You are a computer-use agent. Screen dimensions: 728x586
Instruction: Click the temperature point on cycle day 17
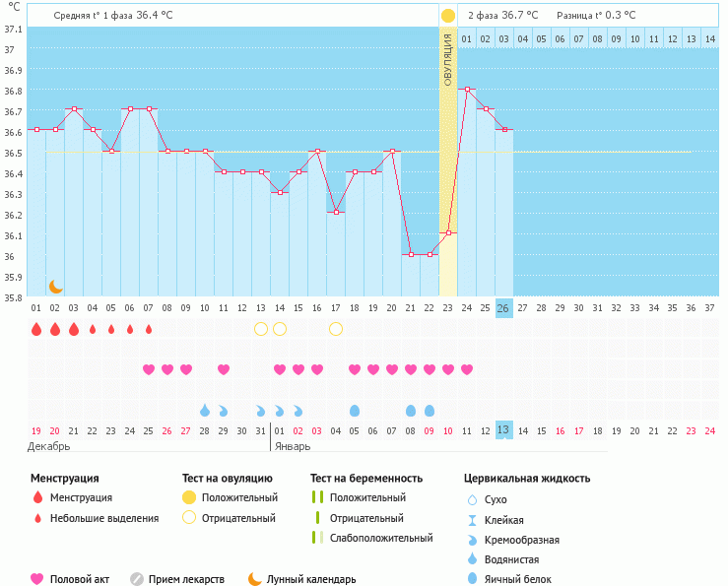[336, 212]
